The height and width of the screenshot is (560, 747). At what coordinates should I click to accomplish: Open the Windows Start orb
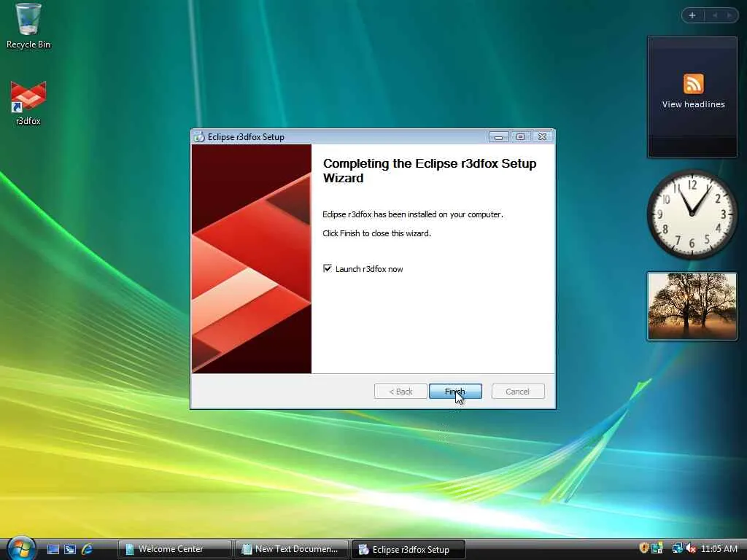21,548
